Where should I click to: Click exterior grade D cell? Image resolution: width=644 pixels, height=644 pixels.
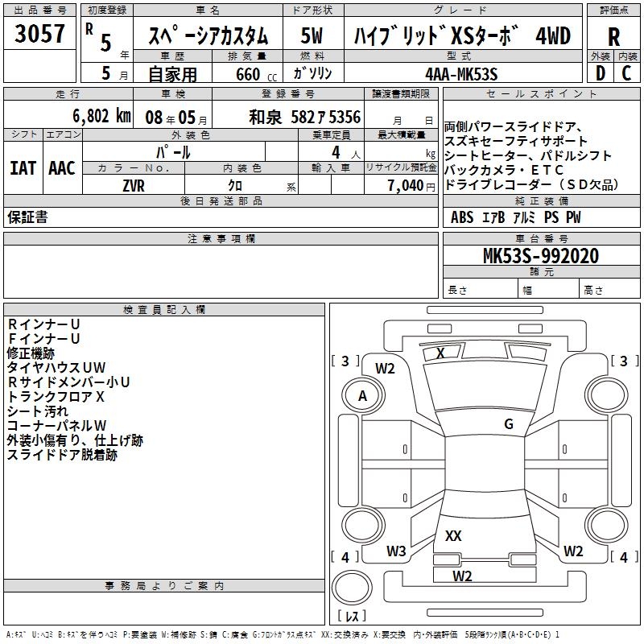pyautogui.click(x=600, y=73)
